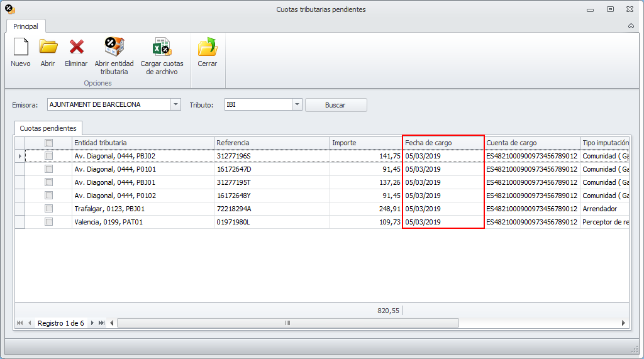Select the Valencia, 0199, PAT01 entity cell
Image resolution: width=644 pixels, height=359 pixels.
(x=142, y=222)
